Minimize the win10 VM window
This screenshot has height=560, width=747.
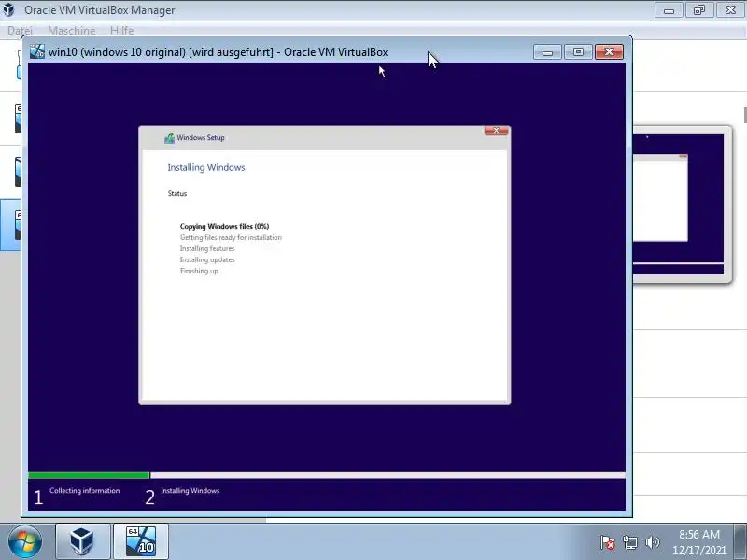[x=548, y=52]
